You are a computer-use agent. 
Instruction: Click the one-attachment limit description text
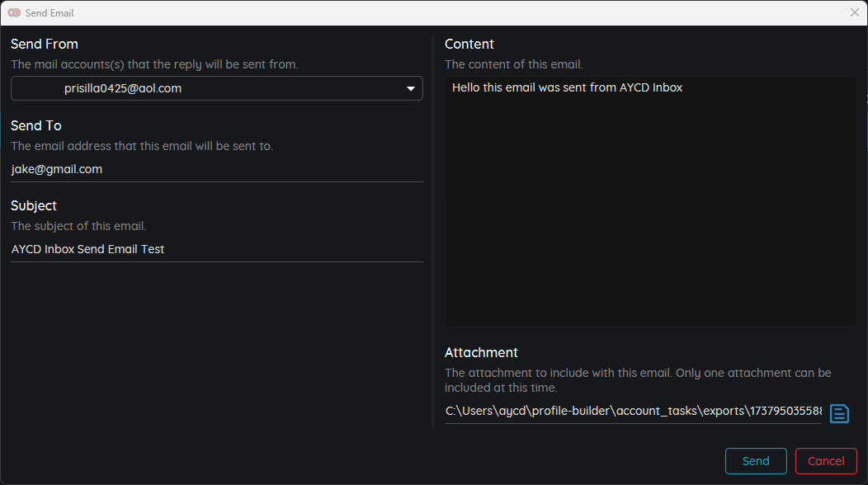637,380
